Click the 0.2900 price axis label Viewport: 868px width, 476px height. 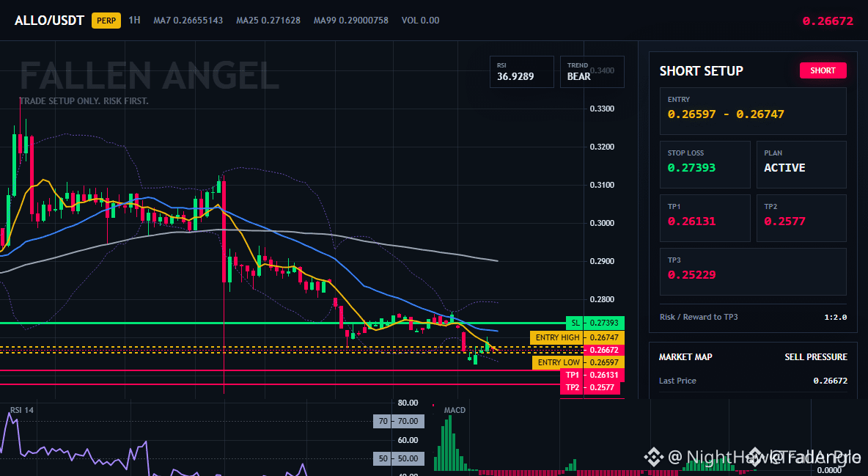(602, 261)
